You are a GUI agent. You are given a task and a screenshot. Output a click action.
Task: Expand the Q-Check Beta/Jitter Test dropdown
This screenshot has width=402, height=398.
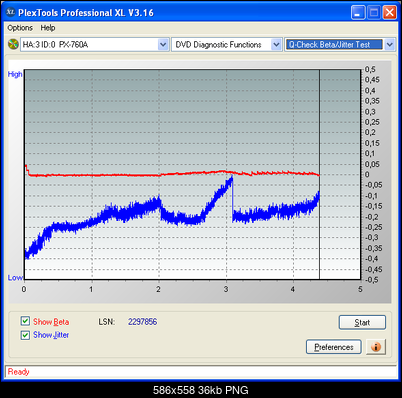click(x=390, y=44)
